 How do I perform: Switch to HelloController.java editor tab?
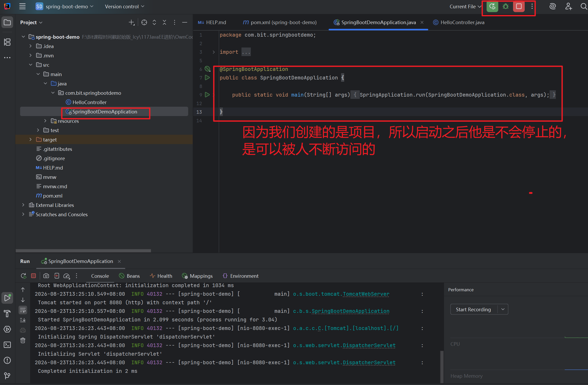pyautogui.click(x=459, y=22)
